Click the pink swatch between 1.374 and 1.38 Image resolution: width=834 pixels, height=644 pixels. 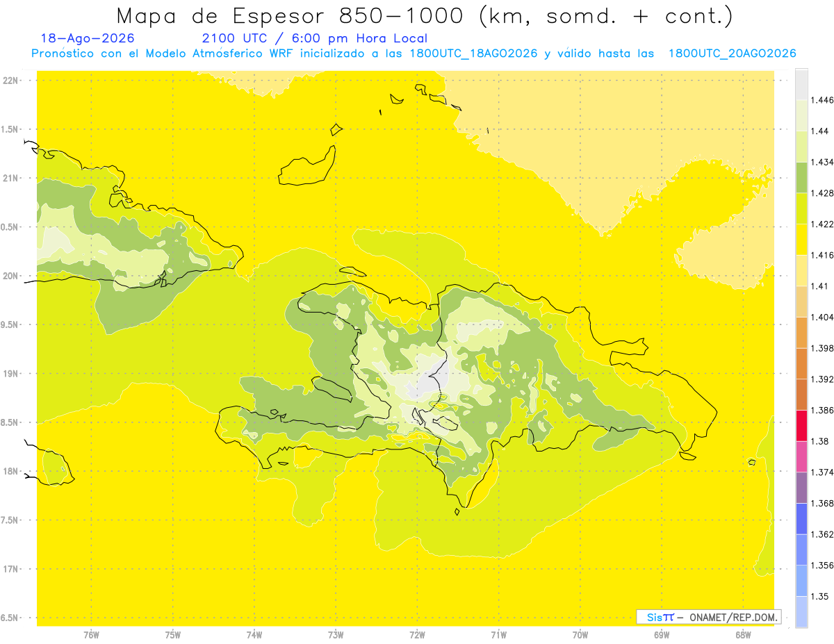(x=801, y=456)
